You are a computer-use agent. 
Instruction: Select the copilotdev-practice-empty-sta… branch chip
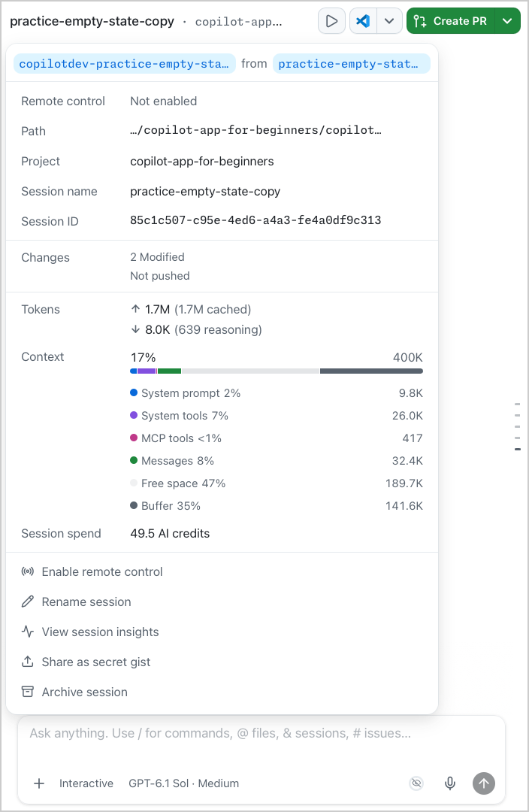(124, 64)
